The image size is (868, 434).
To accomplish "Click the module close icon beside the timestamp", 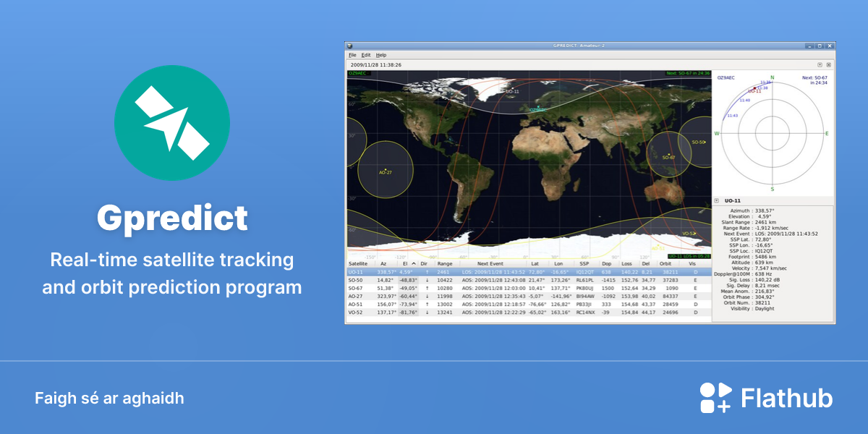I will click(829, 64).
